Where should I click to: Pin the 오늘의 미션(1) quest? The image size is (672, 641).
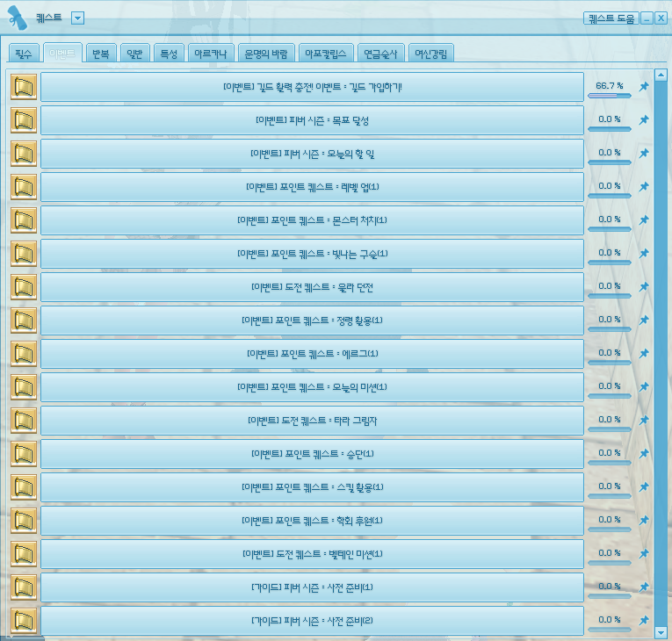(644, 387)
